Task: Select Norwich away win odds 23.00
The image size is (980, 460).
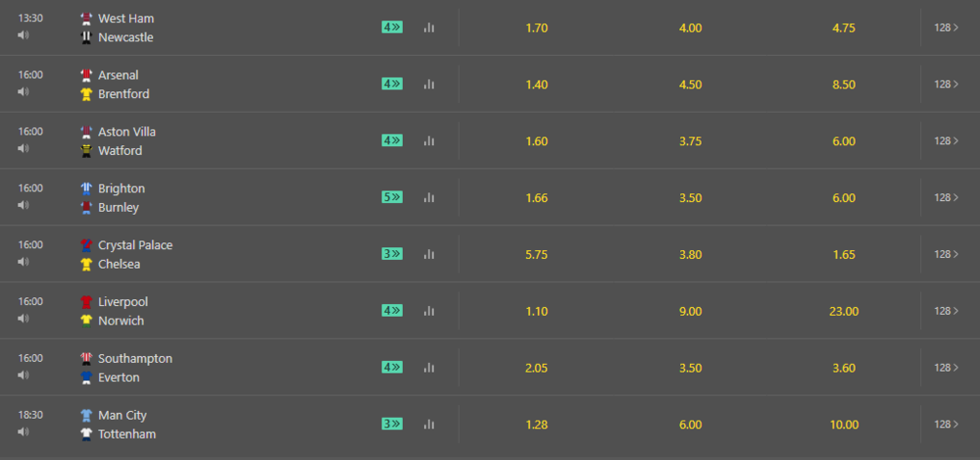Action: click(844, 311)
